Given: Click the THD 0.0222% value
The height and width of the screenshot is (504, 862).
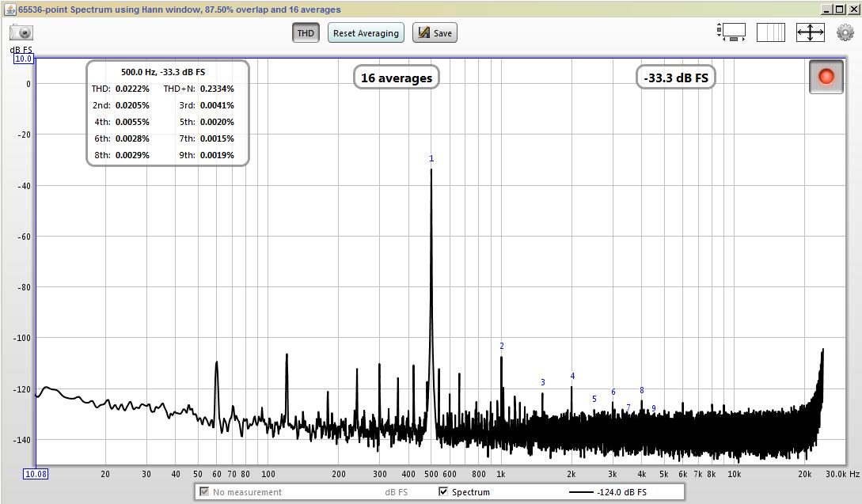Looking at the screenshot, I should [132, 89].
